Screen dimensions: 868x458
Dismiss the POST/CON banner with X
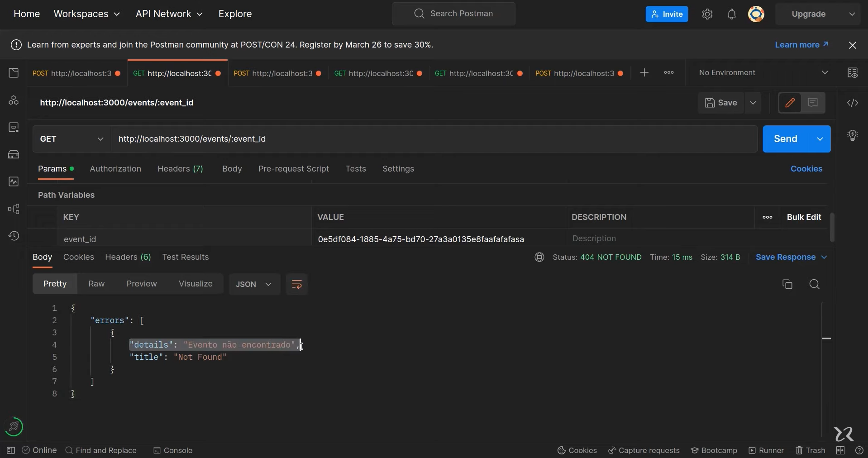pyautogui.click(x=853, y=45)
